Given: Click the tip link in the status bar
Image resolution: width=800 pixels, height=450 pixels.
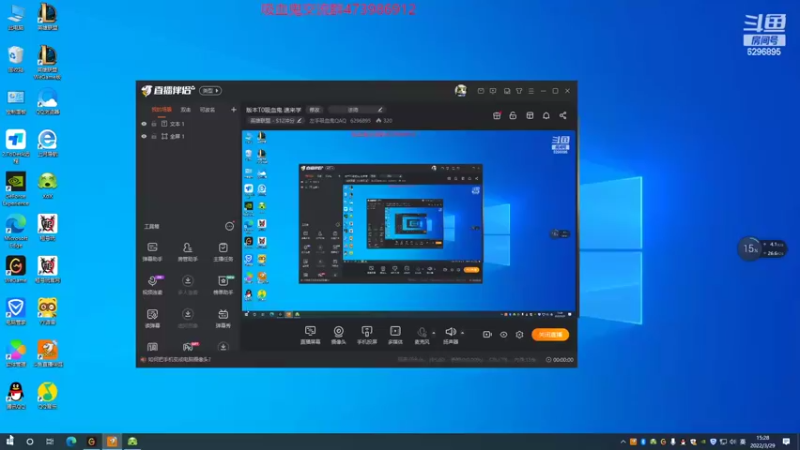Looking at the screenshot, I should (179, 360).
